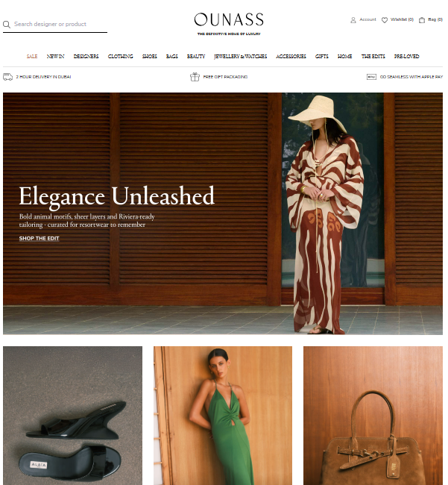The height and width of the screenshot is (485, 448).
Task: Click the Ounass logo
Action: (229, 24)
